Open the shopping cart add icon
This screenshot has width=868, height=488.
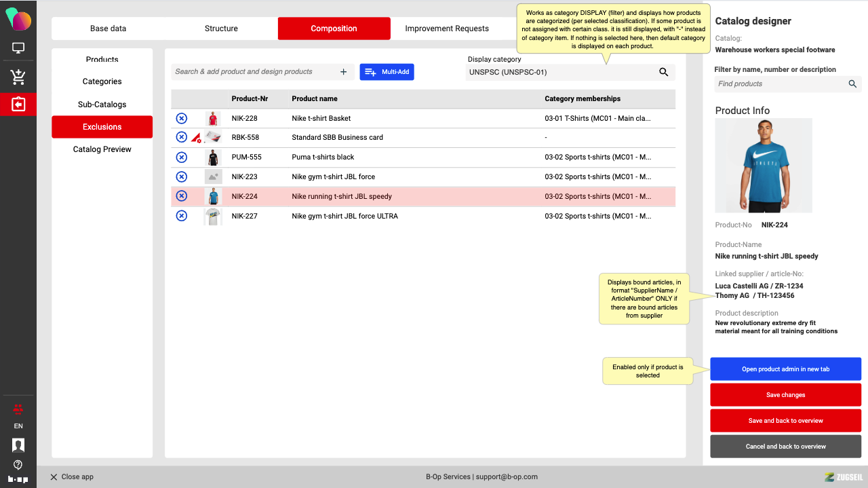tap(18, 77)
